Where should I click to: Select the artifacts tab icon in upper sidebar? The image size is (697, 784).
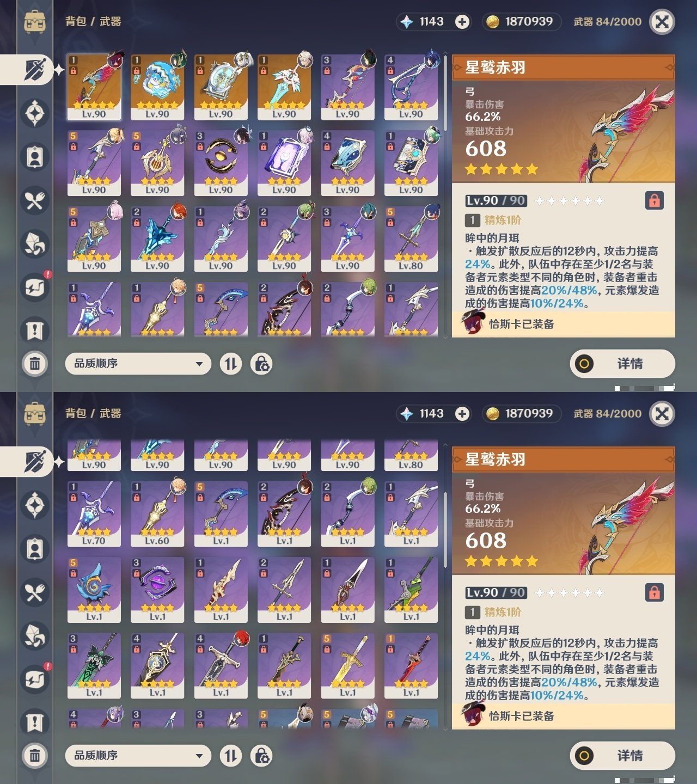[35, 113]
